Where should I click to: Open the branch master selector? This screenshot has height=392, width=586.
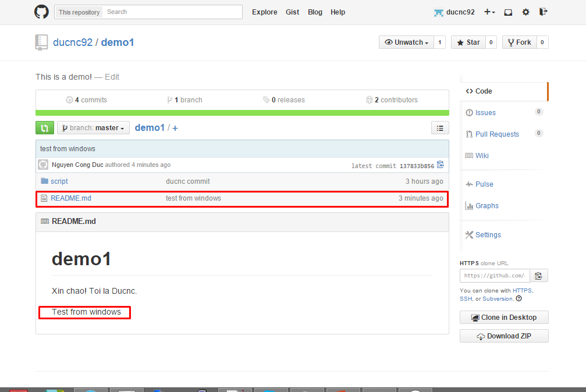pos(94,128)
